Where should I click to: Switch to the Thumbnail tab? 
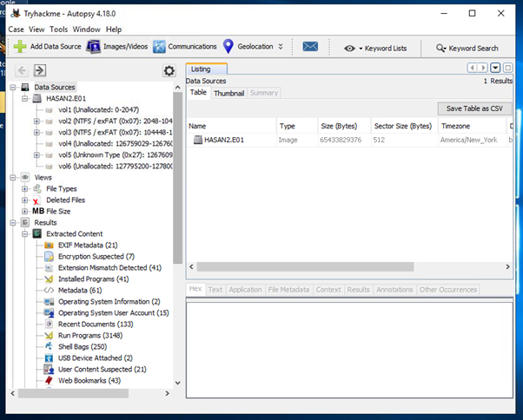pos(228,93)
